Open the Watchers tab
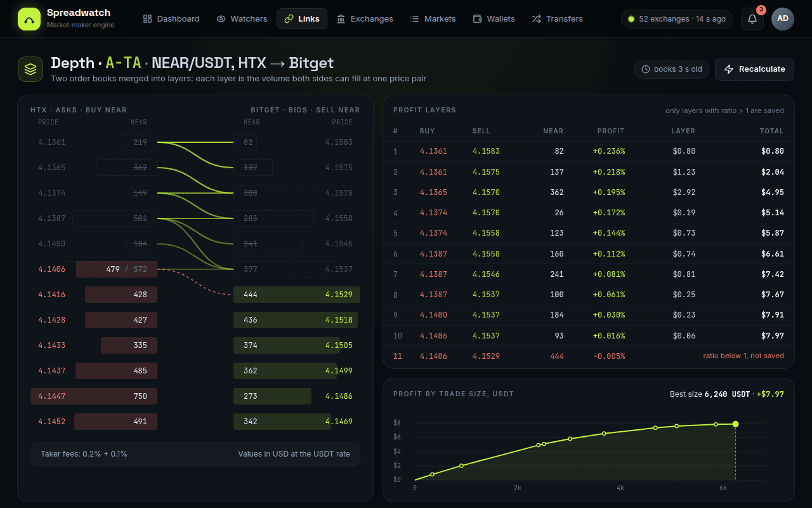812x508 pixels. (x=242, y=19)
